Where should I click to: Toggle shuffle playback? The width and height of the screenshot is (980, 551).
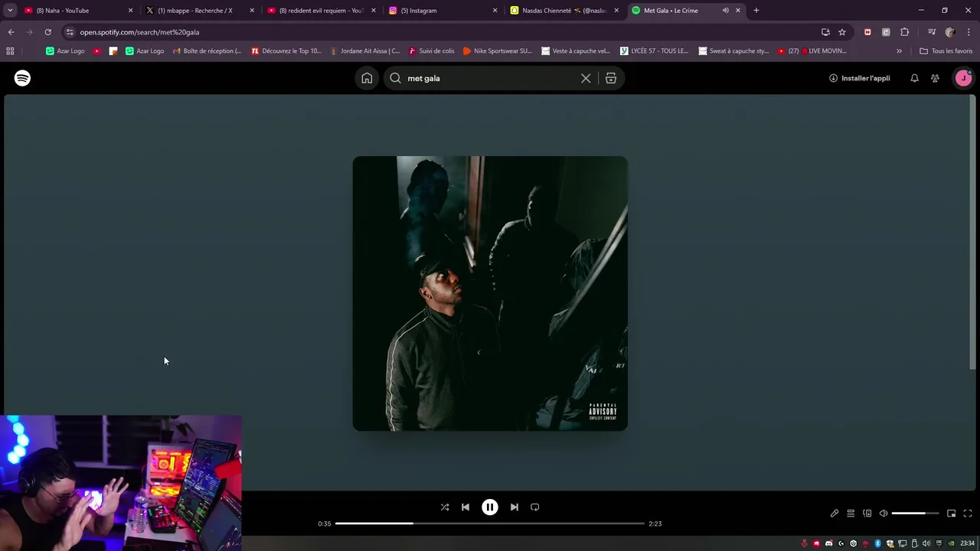(x=445, y=507)
